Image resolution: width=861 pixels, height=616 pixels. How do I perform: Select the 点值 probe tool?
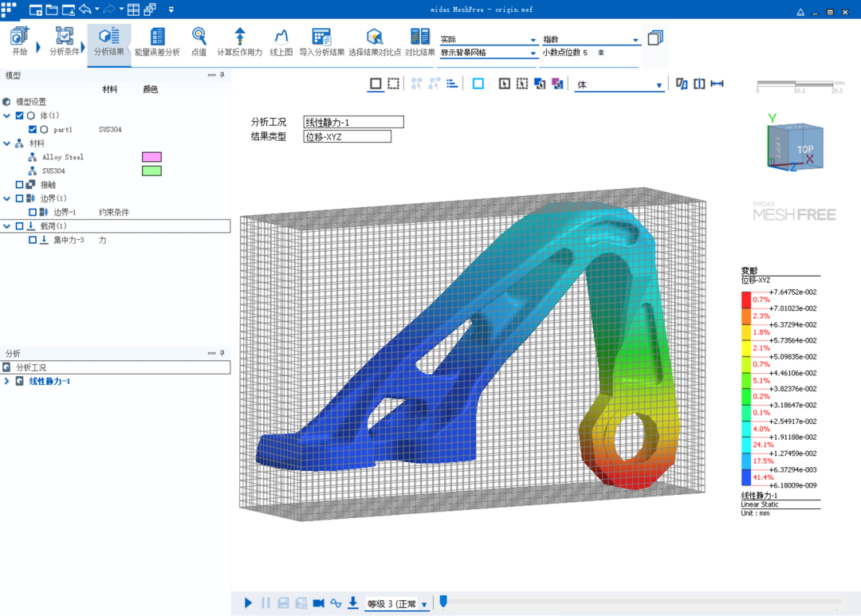click(199, 42)
